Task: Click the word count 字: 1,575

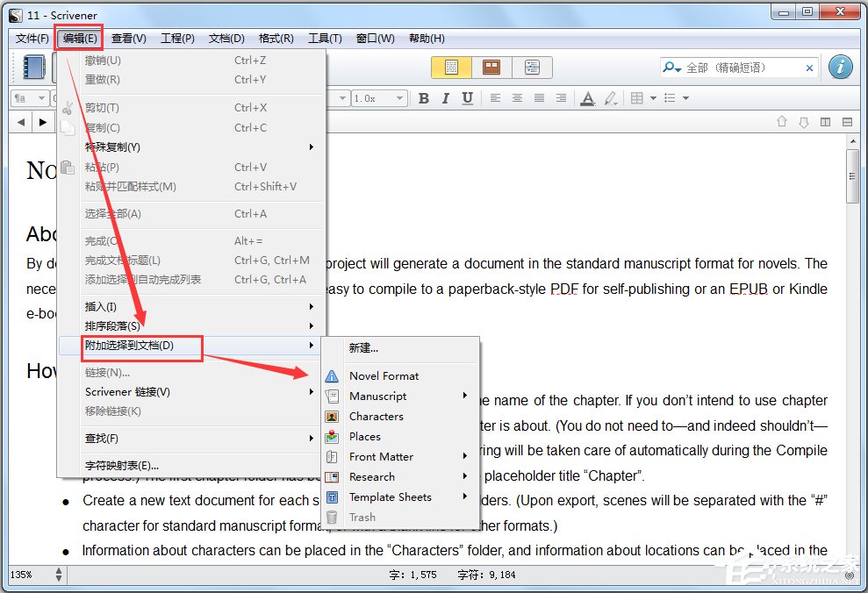Action: point(412,575)
